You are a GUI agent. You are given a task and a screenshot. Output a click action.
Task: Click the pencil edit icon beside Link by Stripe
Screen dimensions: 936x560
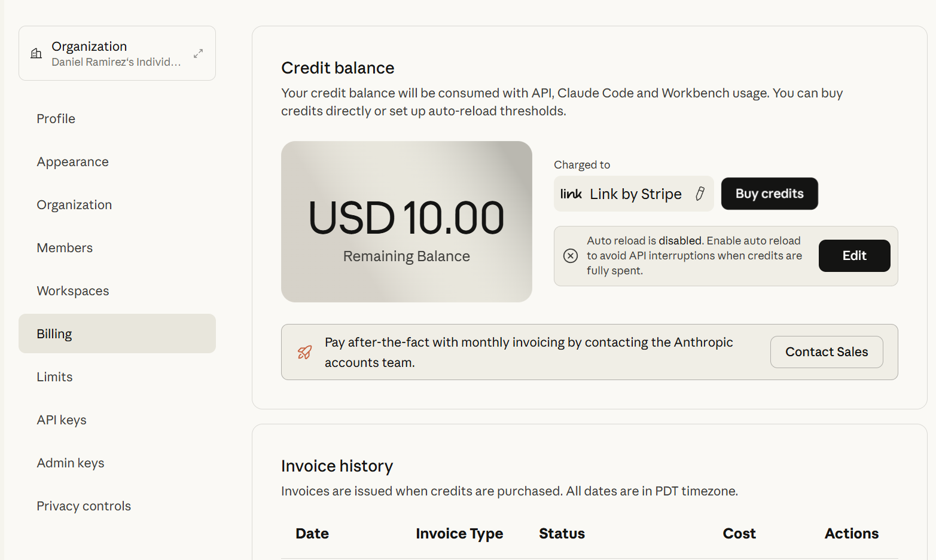click(700, 194)
